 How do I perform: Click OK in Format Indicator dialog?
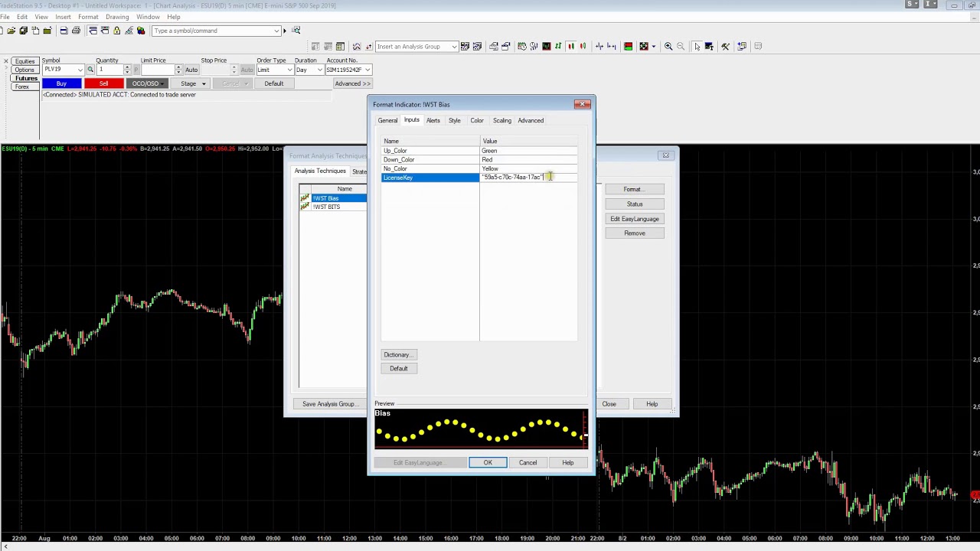[488, 462]
